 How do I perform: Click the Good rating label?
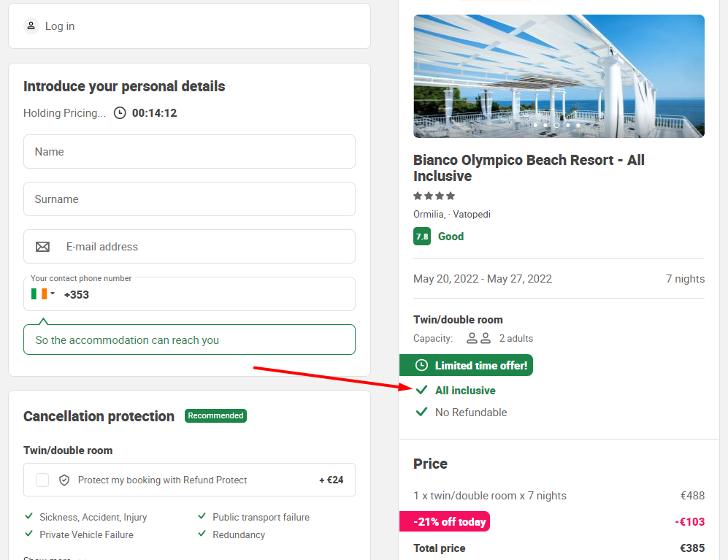[451, 237]
